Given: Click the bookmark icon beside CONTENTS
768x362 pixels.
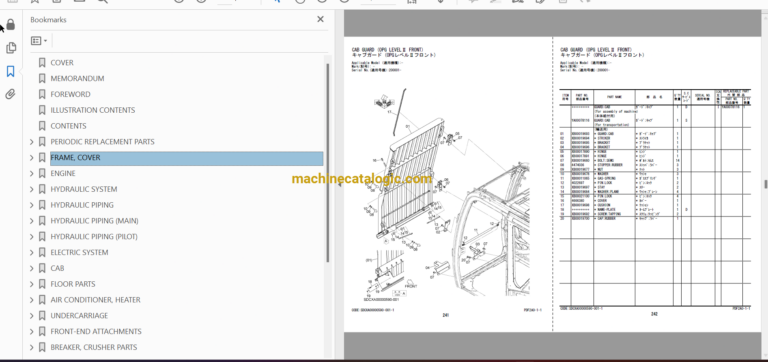Looking at the screenshot, I should tap(42, 126).
